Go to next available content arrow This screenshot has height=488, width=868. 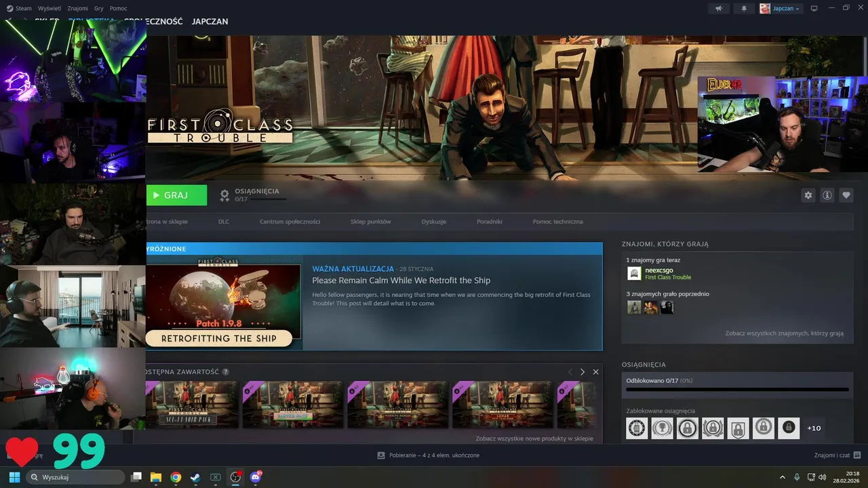click(582, 372)
